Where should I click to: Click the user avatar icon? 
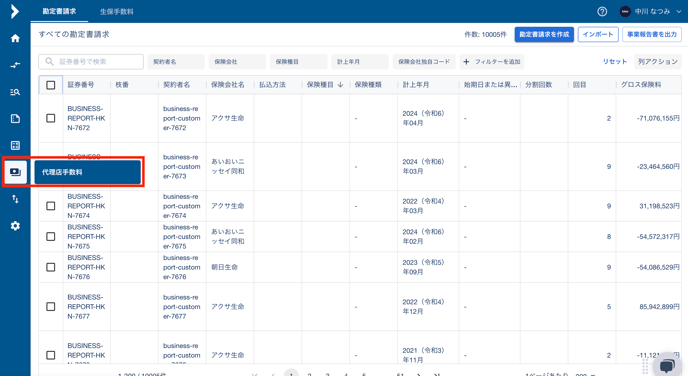[x=625, y=11]
